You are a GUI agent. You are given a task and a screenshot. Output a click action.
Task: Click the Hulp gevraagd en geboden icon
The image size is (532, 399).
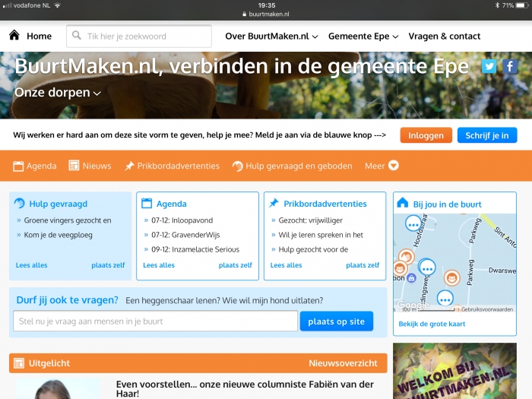[237, 166]
